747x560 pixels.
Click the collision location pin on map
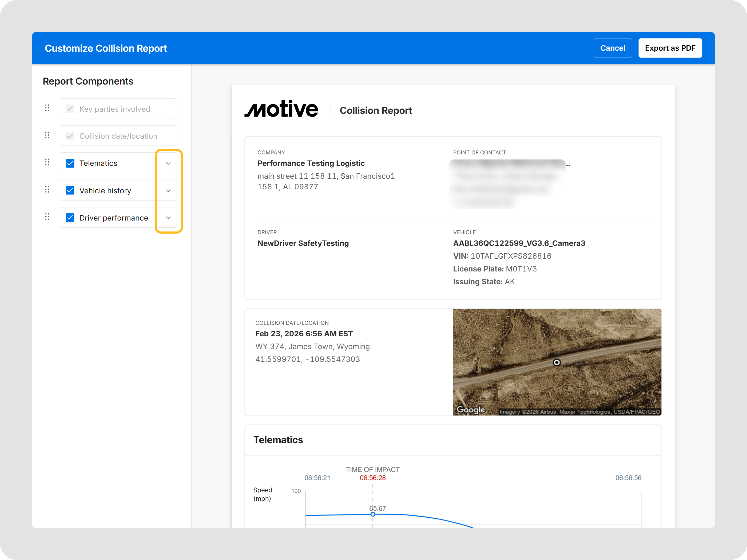(x=557, y=362)
